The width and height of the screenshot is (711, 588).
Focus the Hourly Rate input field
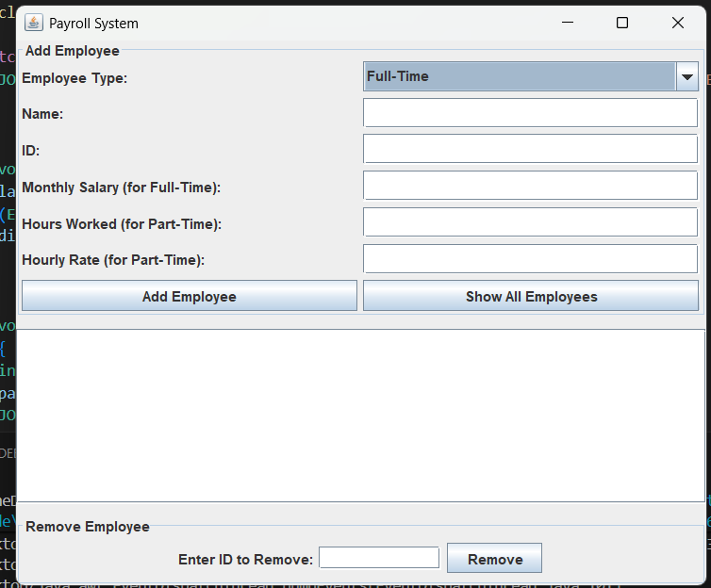530,259
